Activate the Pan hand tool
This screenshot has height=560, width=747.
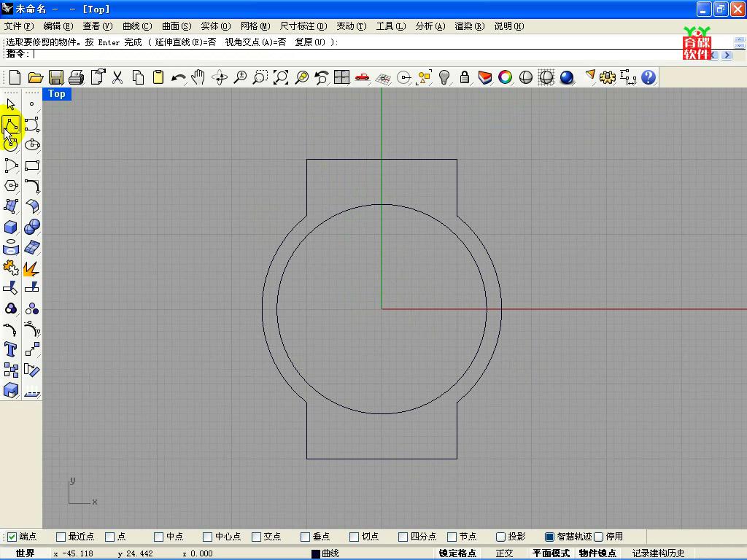tap(198, 77)
